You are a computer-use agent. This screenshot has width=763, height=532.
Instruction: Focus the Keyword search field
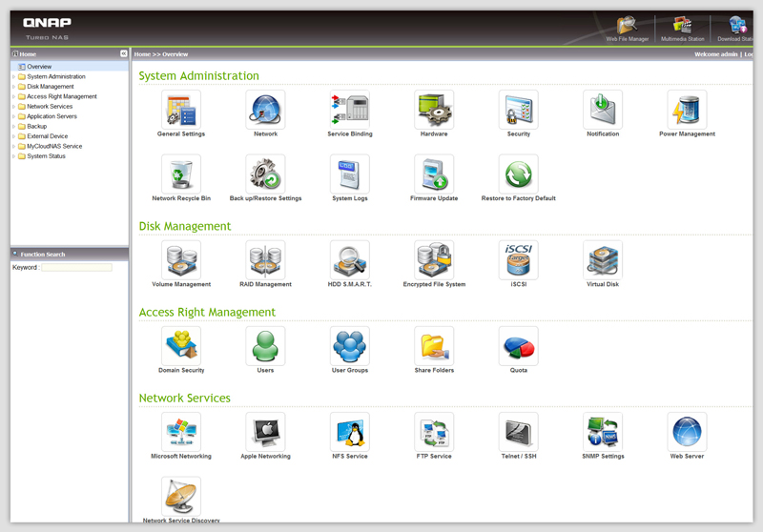[x=77, y=268]
